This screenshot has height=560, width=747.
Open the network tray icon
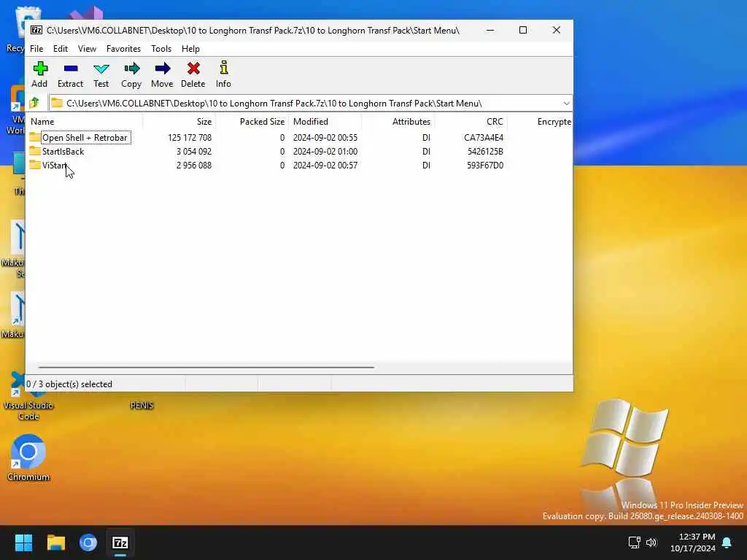pyautogui.click(x=634, y=542)
